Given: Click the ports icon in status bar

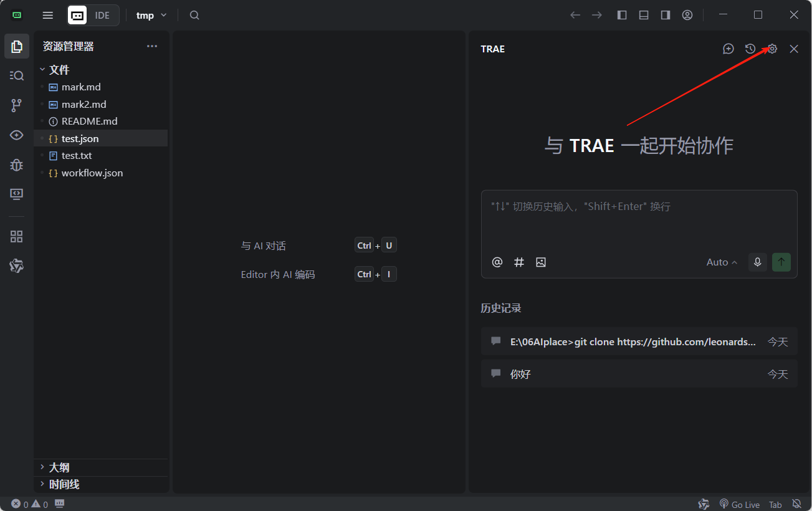Looking at the screenshot, I should pos(60,504).
